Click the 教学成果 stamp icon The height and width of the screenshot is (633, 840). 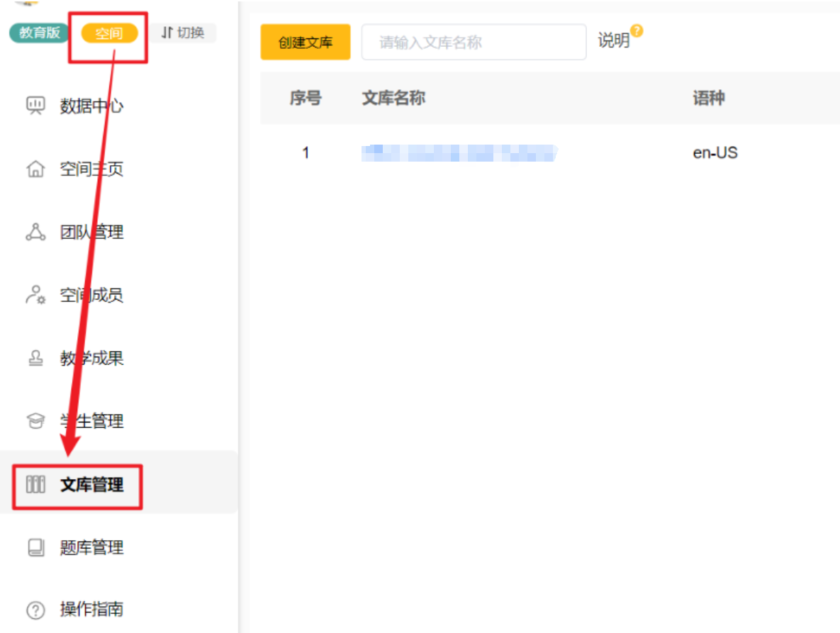pos(35,359)
